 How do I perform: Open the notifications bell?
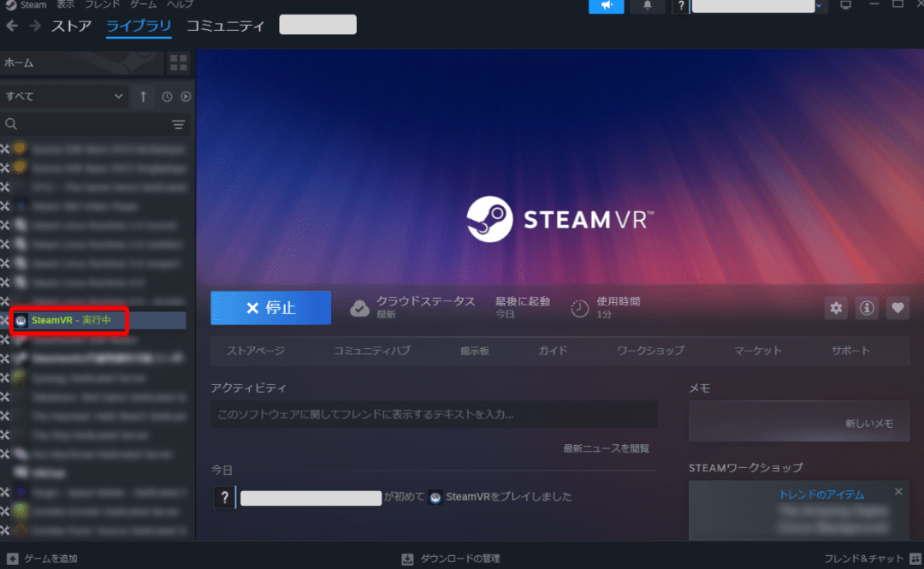click(x=647, y=6)
